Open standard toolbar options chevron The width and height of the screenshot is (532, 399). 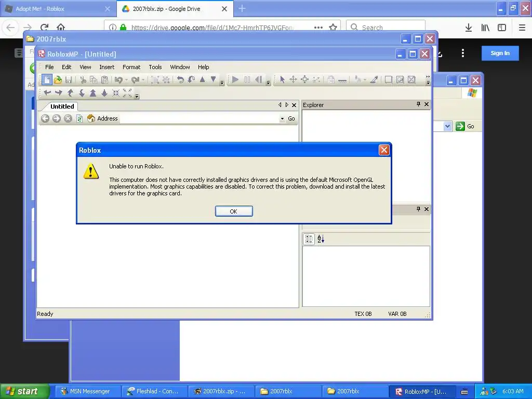click(x=222, y=83)
